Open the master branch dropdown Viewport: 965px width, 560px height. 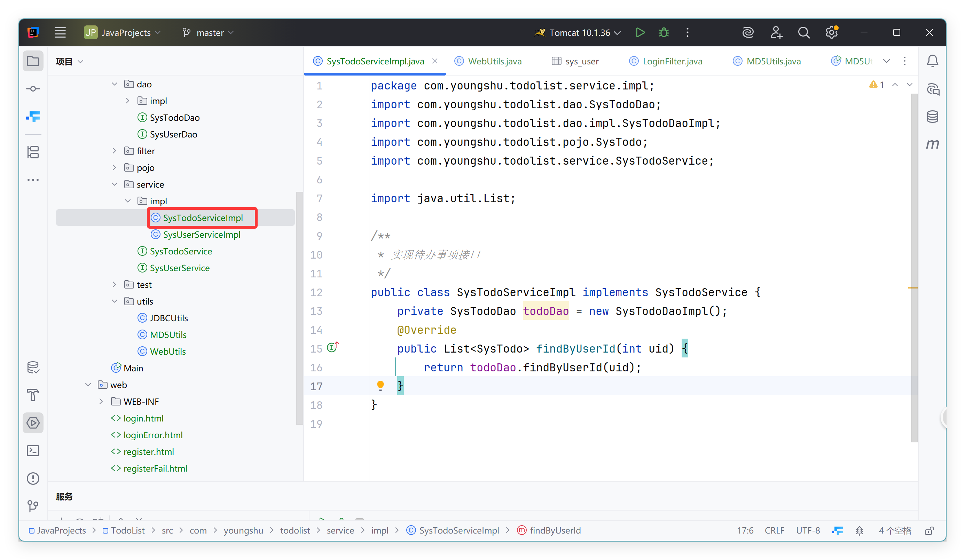208,32
